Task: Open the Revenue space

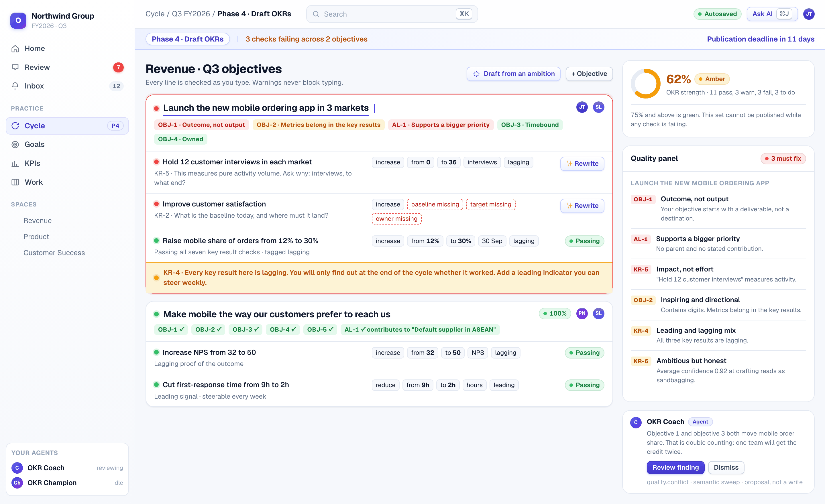Action: click(x=38, y=220)
